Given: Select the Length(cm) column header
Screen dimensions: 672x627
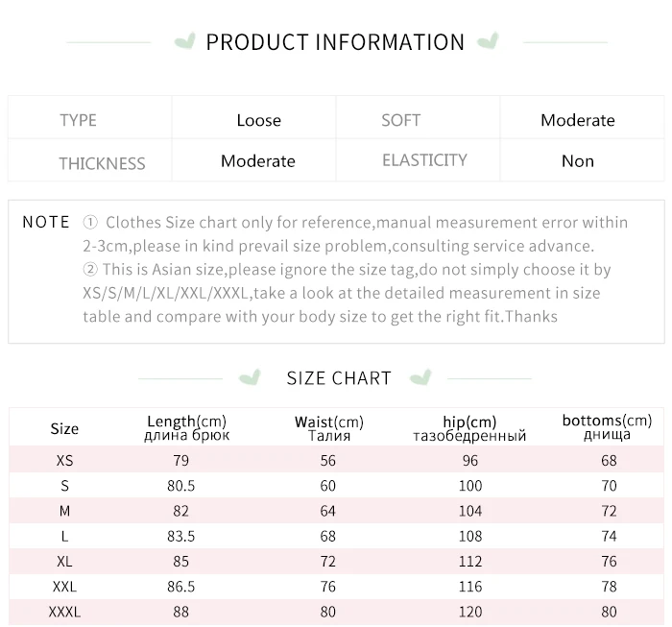Looking at the screenshot, I should pos(187,428).
